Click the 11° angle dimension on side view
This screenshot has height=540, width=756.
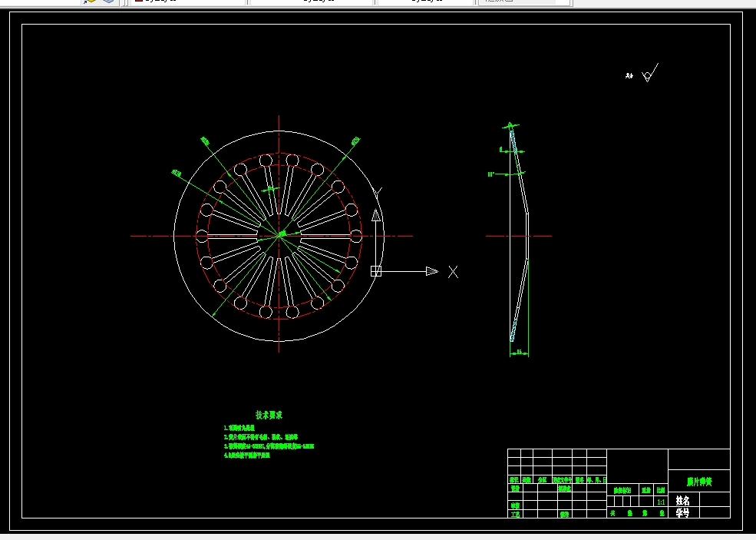[x=491, y=174]
